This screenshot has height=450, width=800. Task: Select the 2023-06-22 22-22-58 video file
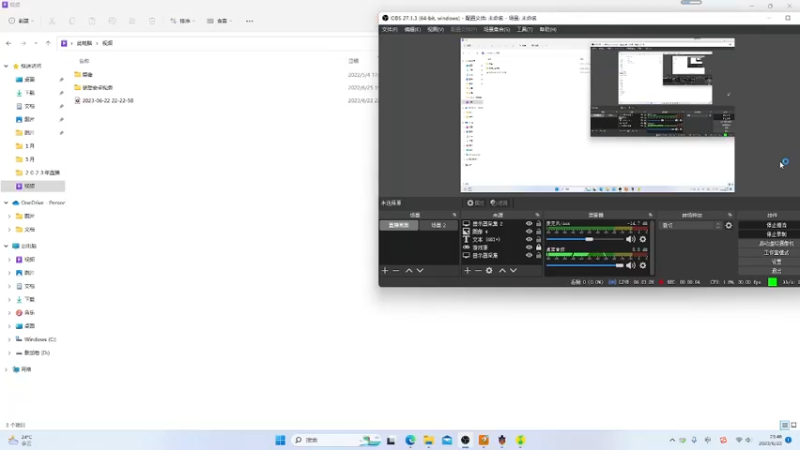[x=108, y=101]
